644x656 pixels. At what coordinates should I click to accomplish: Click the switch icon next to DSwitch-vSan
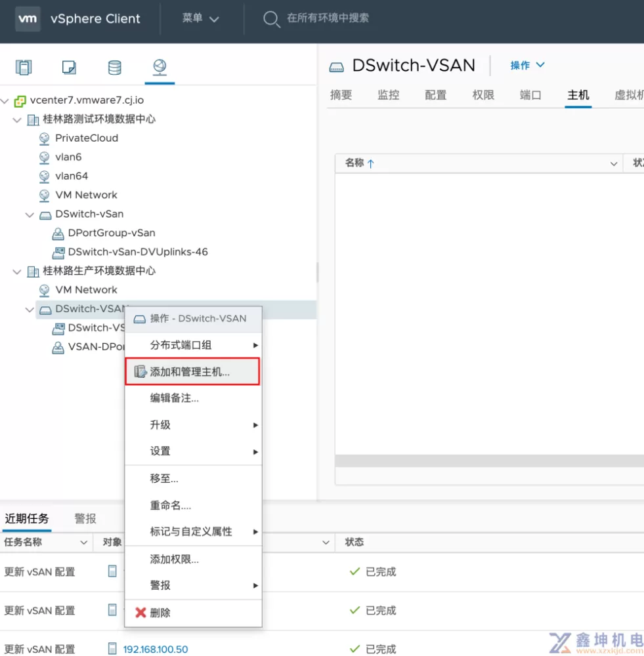tap(45, 215)
